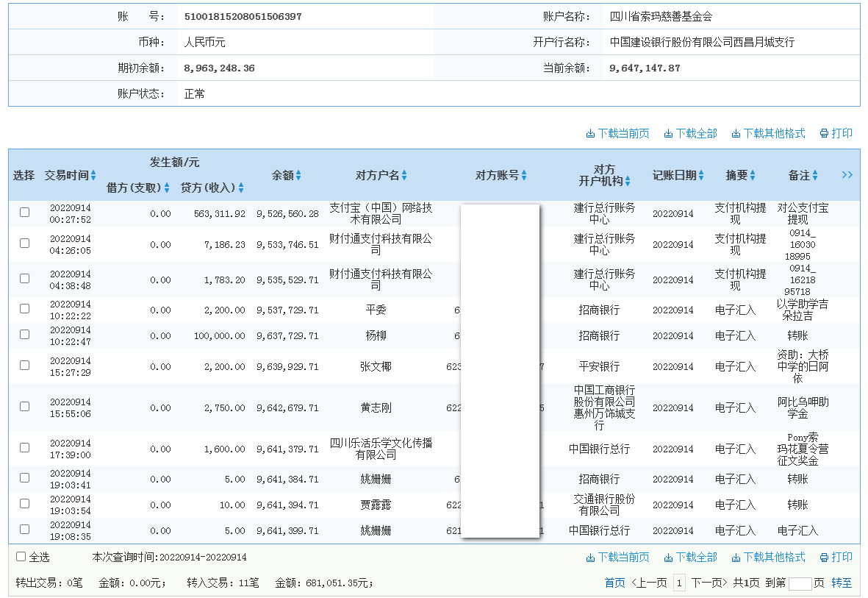Viewport: 868px width, 598px height.
Task: Select the 04:38:48 transaction checkbox
Action: click(x=24, y=278)
